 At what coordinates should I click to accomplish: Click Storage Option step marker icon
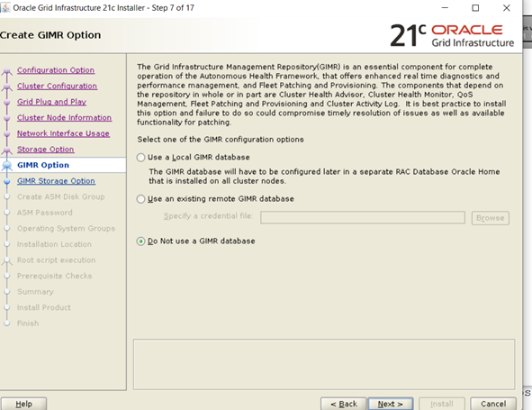pyautogui.click(x=7, y=150)
